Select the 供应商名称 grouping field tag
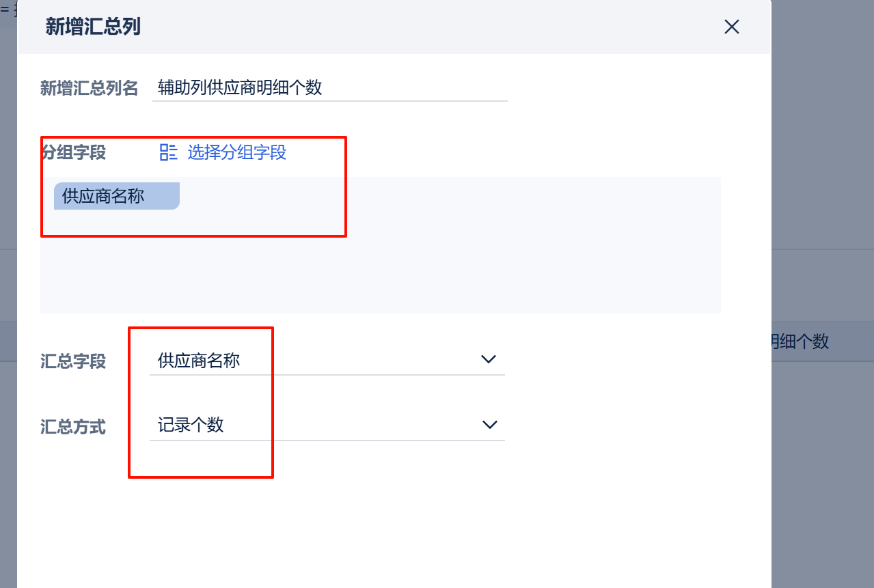874x588 pixels. coord(116,196)
